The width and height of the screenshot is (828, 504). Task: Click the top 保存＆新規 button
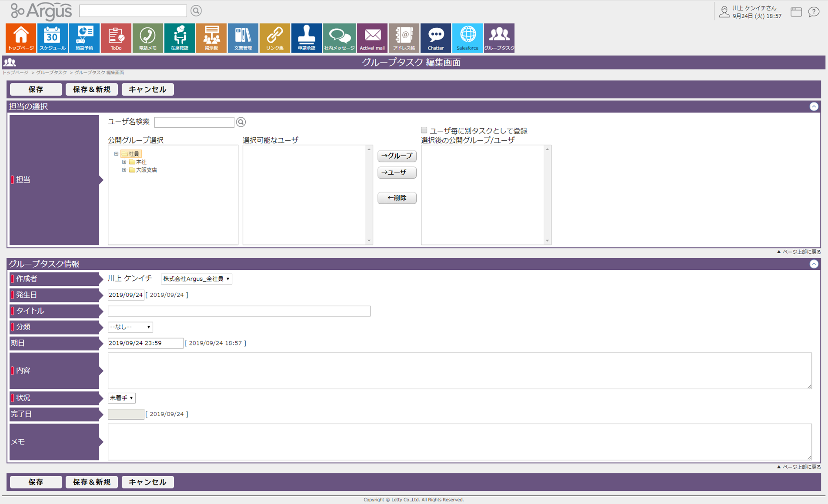(x=92, y=90)
